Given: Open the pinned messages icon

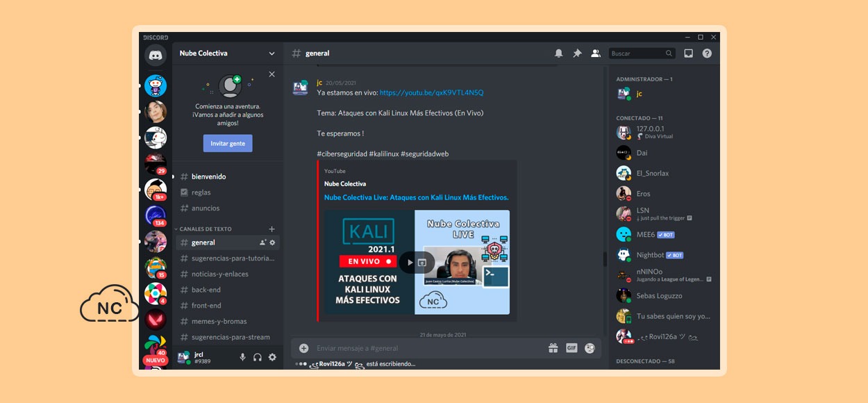Looking at the screenshot, I should (577, 54).
